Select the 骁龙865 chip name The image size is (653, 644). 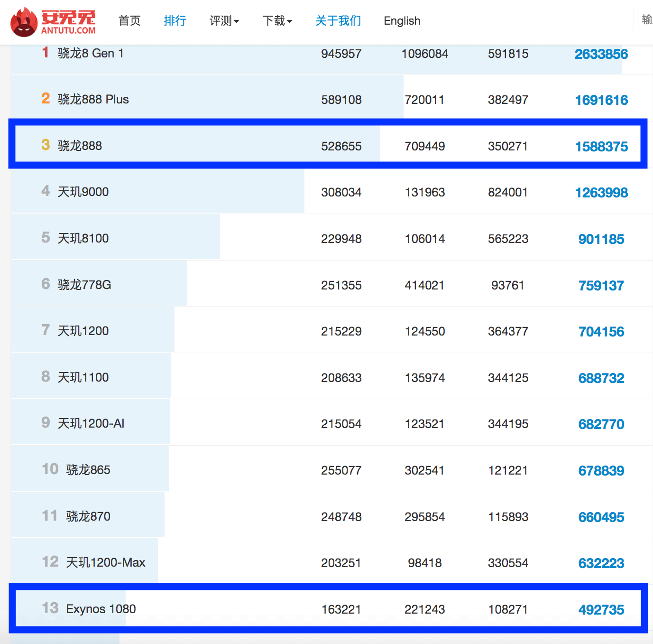tap(88, 470)
